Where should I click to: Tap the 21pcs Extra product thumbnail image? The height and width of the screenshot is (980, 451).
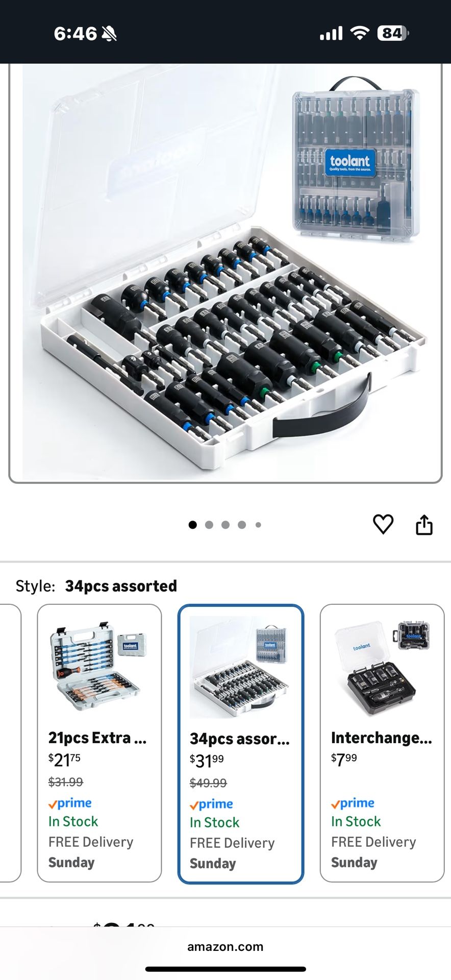coord(98,669)
